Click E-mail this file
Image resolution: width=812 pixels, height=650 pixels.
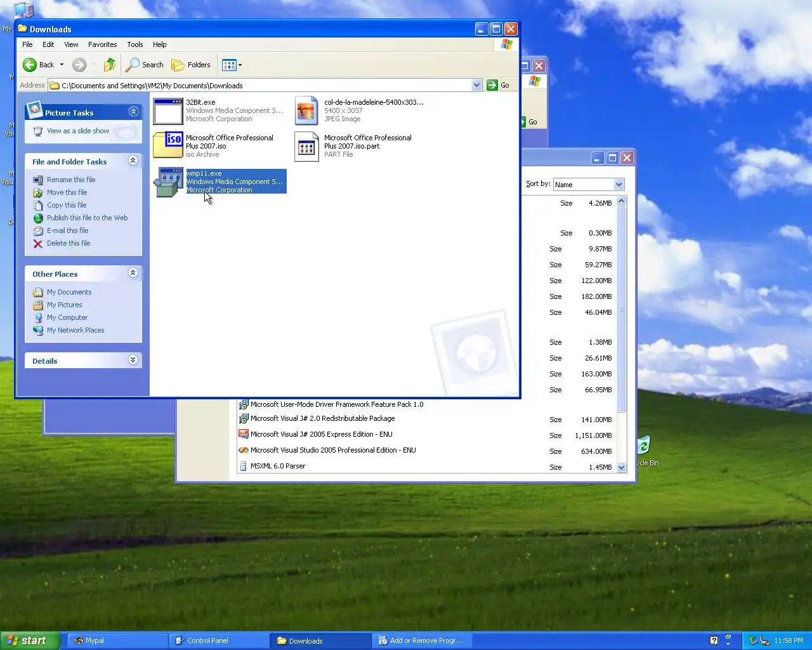point(68,230)
